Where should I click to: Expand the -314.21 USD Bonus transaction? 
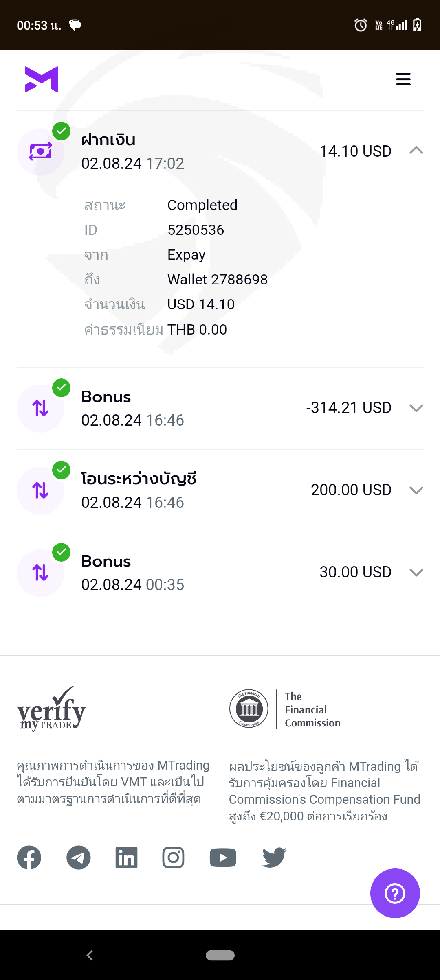tap(416, 408)
